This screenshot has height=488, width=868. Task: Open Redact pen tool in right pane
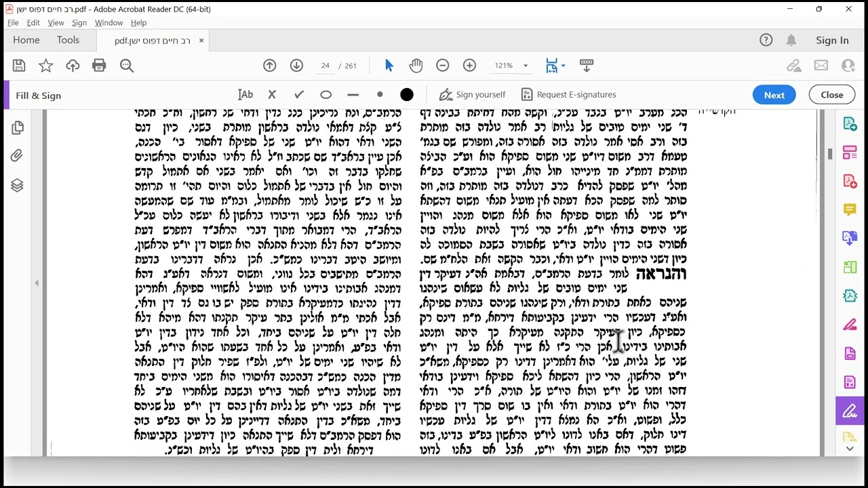point(850,325)
